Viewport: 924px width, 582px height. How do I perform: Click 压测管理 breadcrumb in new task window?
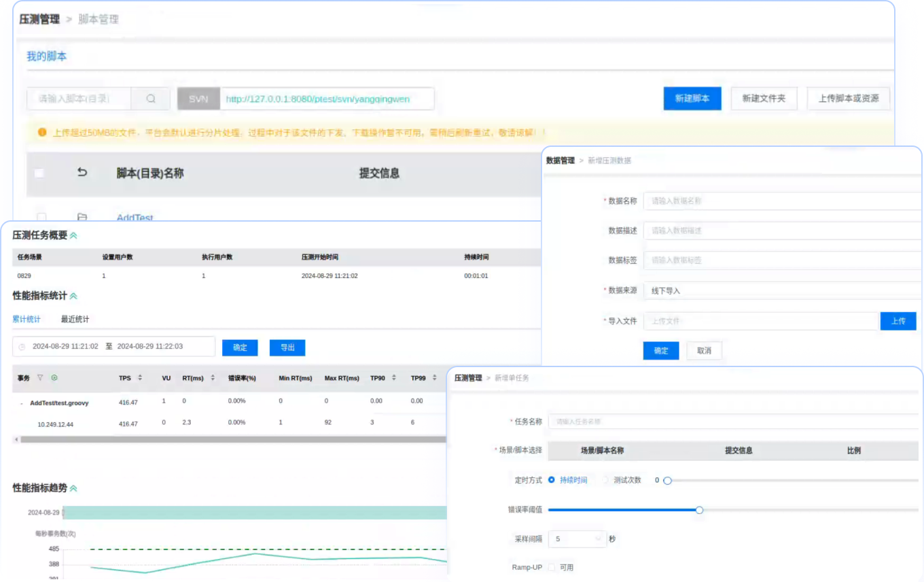pos(468,377)
